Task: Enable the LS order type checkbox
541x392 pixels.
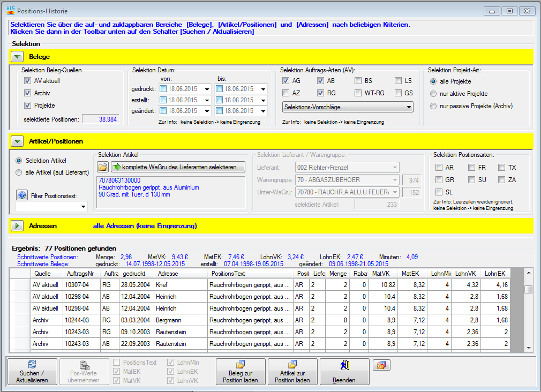Action: [x=399, y=81]
